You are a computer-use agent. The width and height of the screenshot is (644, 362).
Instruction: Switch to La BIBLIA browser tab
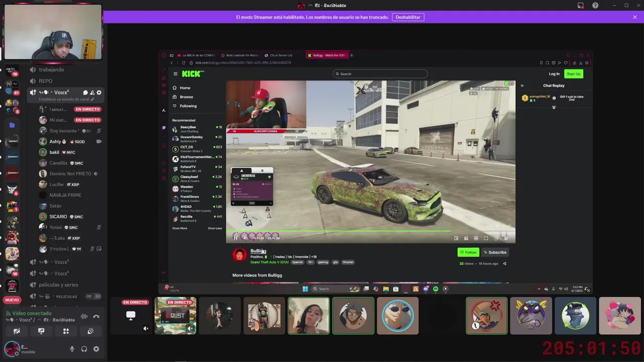(195, 55)
